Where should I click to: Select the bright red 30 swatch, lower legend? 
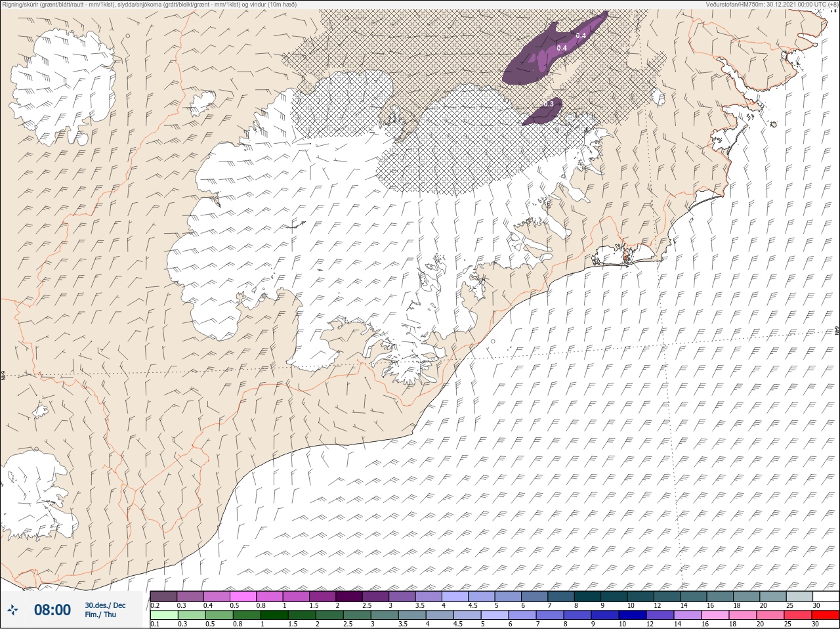825,615
